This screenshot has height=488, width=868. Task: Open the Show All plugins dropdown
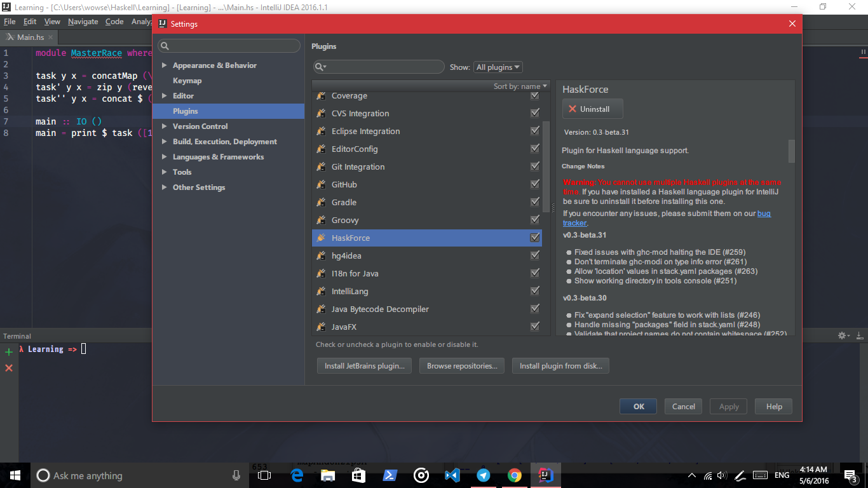(498, 67)
